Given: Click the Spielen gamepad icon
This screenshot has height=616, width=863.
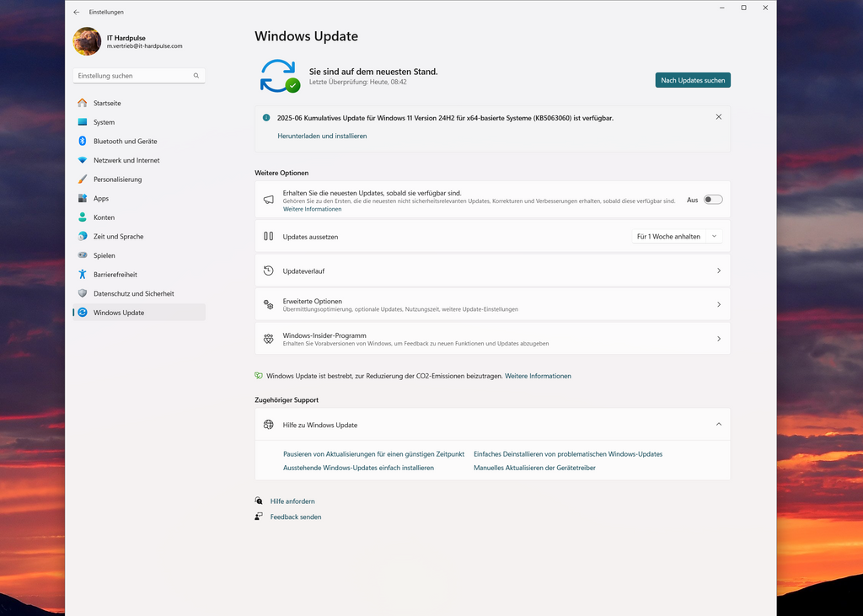Looking at the screenshot, I should click(83, 255).
